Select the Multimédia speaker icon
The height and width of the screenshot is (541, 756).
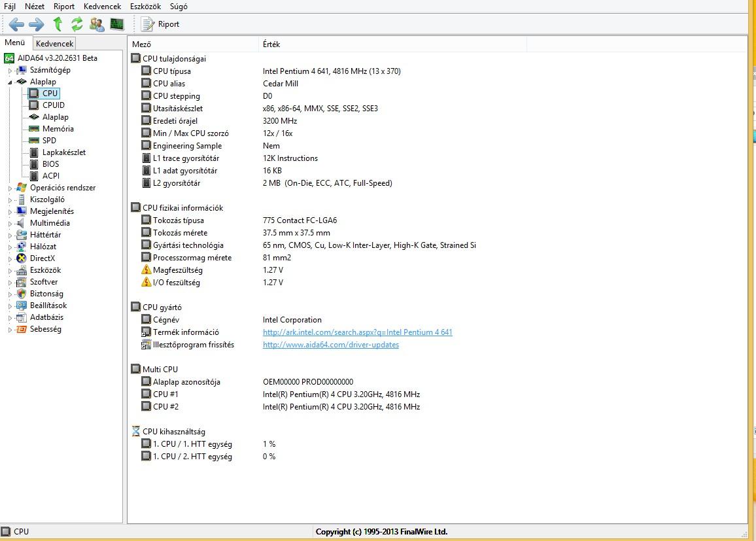[x=21, y=223]
